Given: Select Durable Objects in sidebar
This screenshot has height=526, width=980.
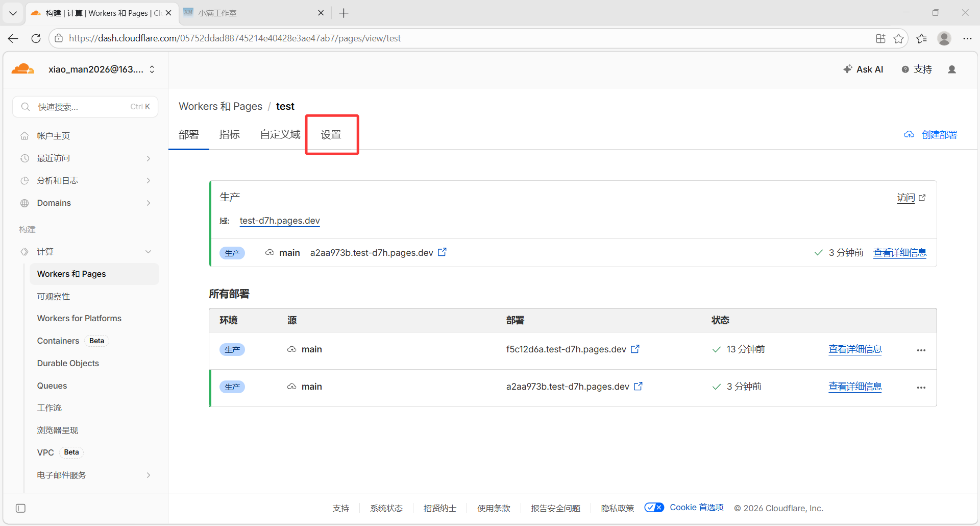Looking at the screenshot, I should (x=68, y=363).
